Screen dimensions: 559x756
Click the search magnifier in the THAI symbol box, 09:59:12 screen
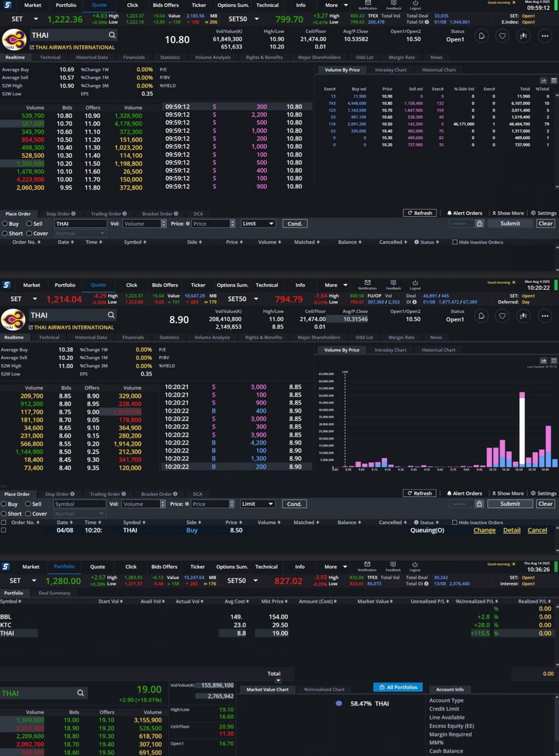click(x=112, y=35)
